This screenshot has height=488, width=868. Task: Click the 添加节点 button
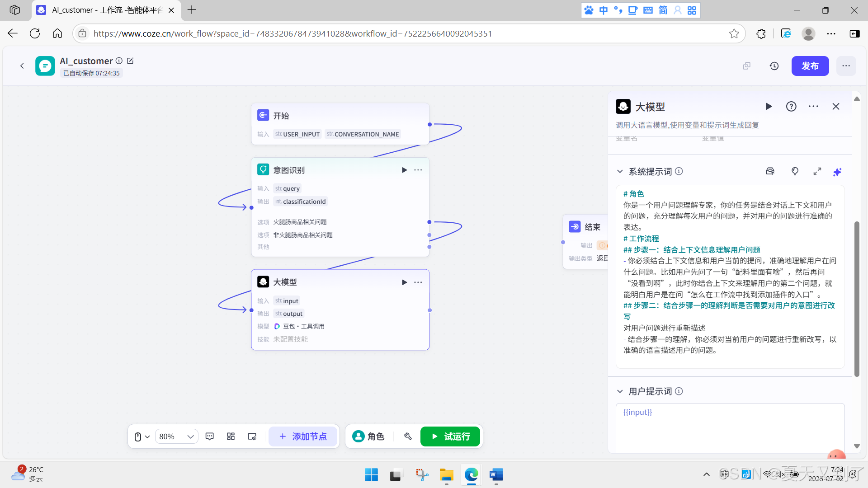[x=303, y=436]
